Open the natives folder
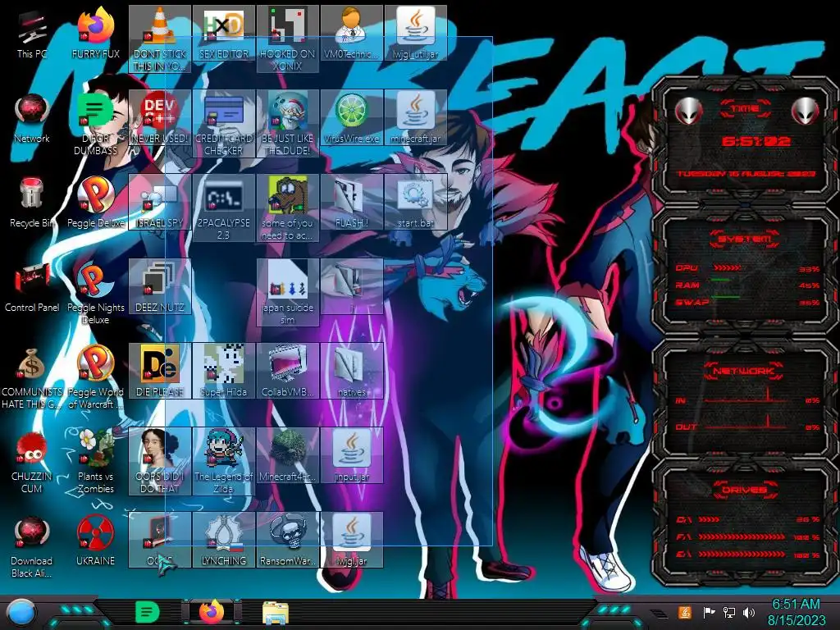The width and height of the screenshot is (840, 630). (x=351, y=372)
